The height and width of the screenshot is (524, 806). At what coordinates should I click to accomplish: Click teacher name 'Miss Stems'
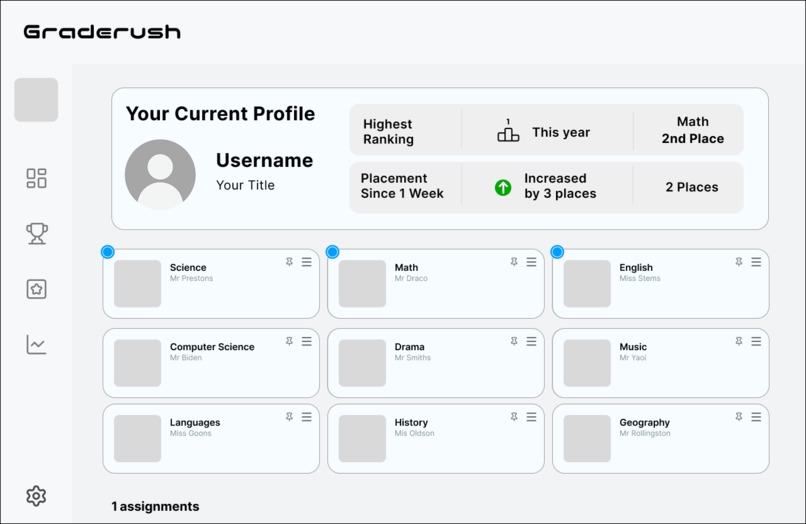click(x=639, y=278)
